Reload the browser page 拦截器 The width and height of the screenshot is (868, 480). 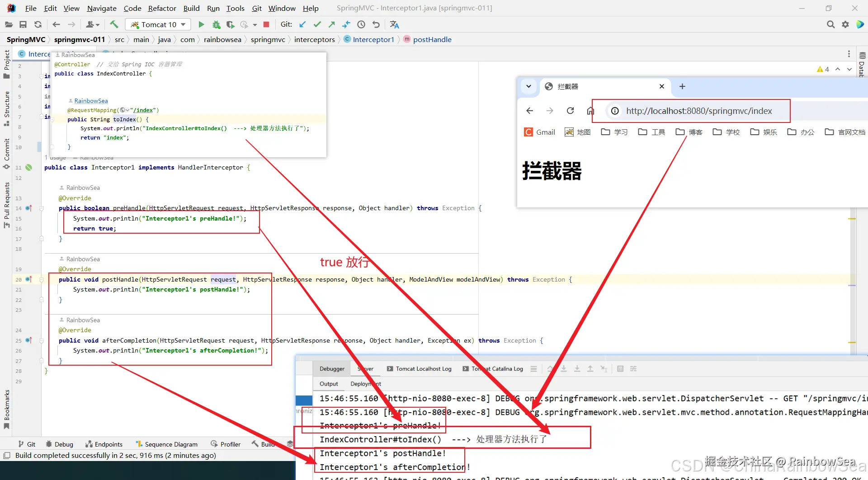[570, 111]
